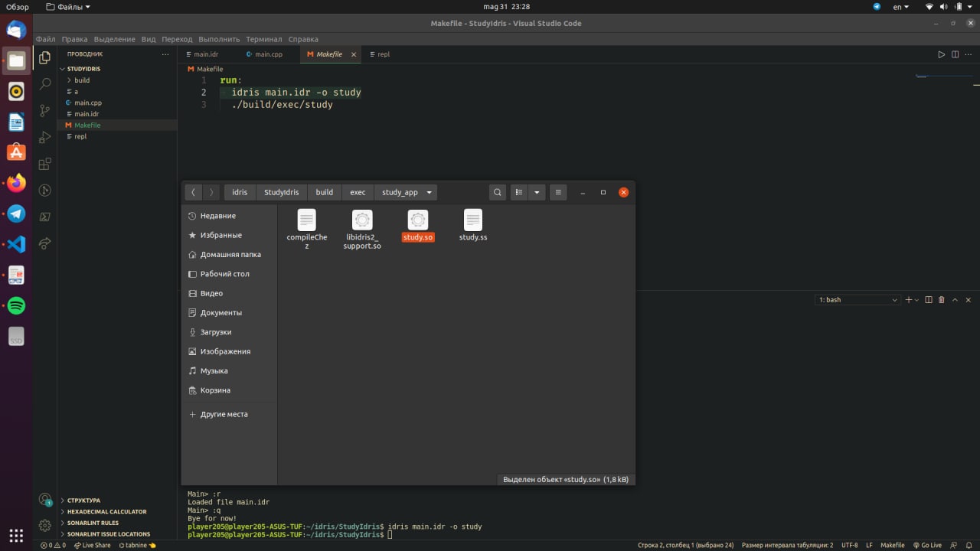Maximize terminal panel with the up chevron
This screenshot has height=551, width=980.
(x=955, y=300)
